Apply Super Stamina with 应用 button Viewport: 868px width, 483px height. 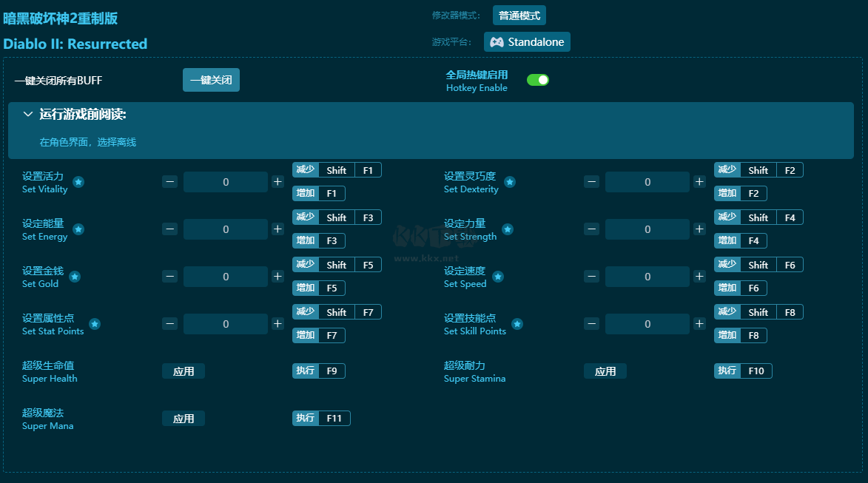(x=605, y=371)
